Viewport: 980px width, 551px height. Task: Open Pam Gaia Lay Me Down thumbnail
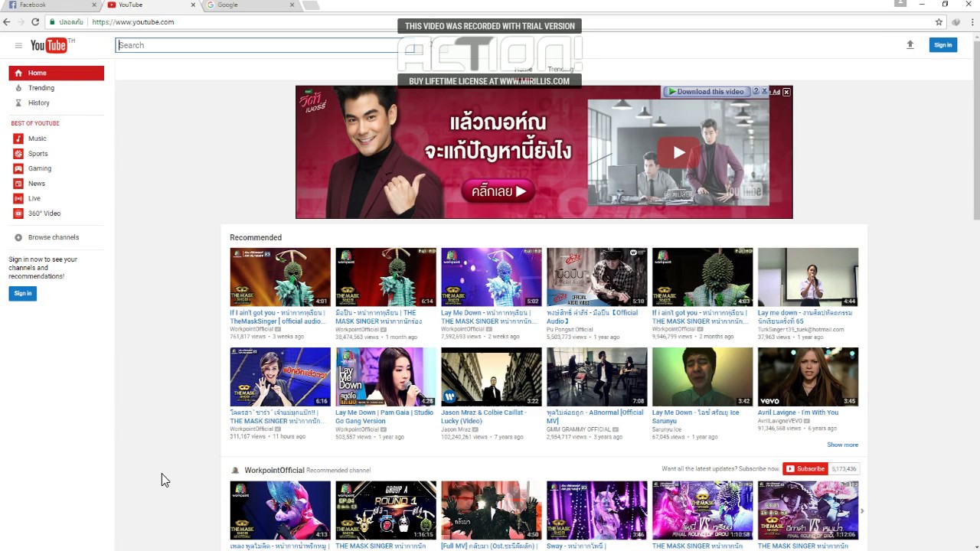pyautogui.click(x=386, y=377)
